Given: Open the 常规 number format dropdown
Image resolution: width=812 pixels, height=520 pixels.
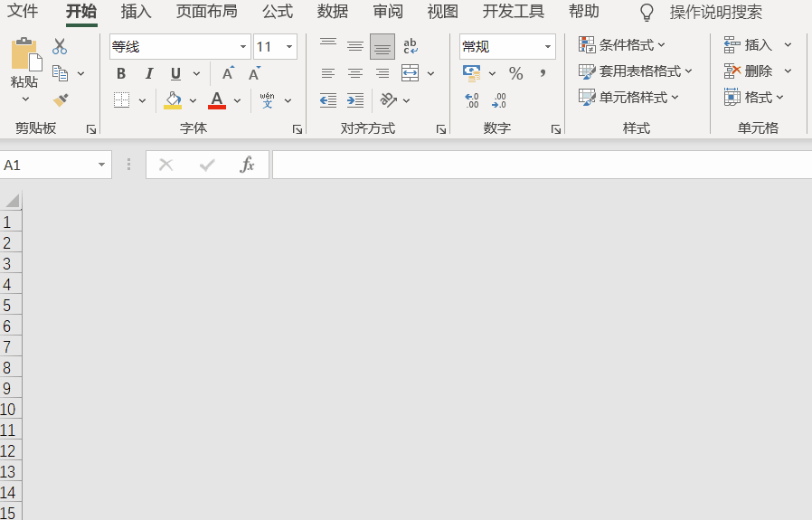Looking at the screenshot, I should (x=548, y=47).
